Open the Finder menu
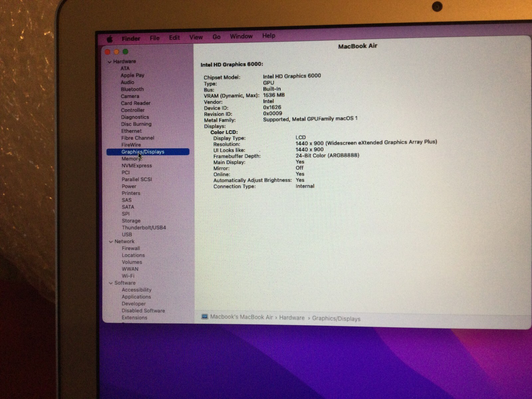This screenshot has width=532, height=399. (x=131, y=39)
